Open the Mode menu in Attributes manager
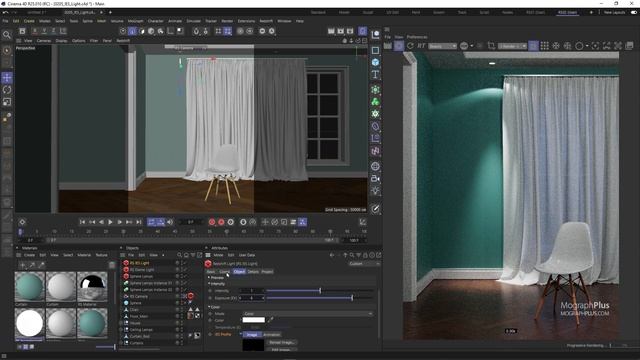The width and height of the screenshot is (640, 360). tap(218, 255)
